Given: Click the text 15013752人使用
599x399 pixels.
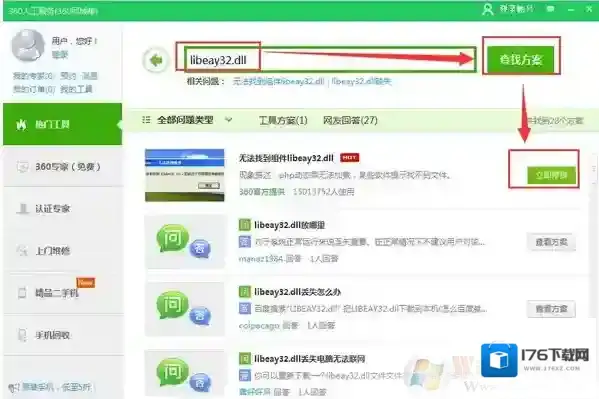Looking at the screenshot, I should pos(323,192).
